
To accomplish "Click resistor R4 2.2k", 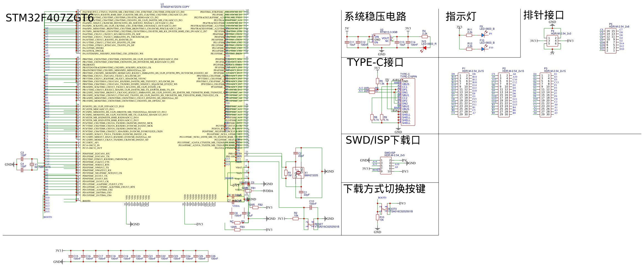I will coord(425,36).
